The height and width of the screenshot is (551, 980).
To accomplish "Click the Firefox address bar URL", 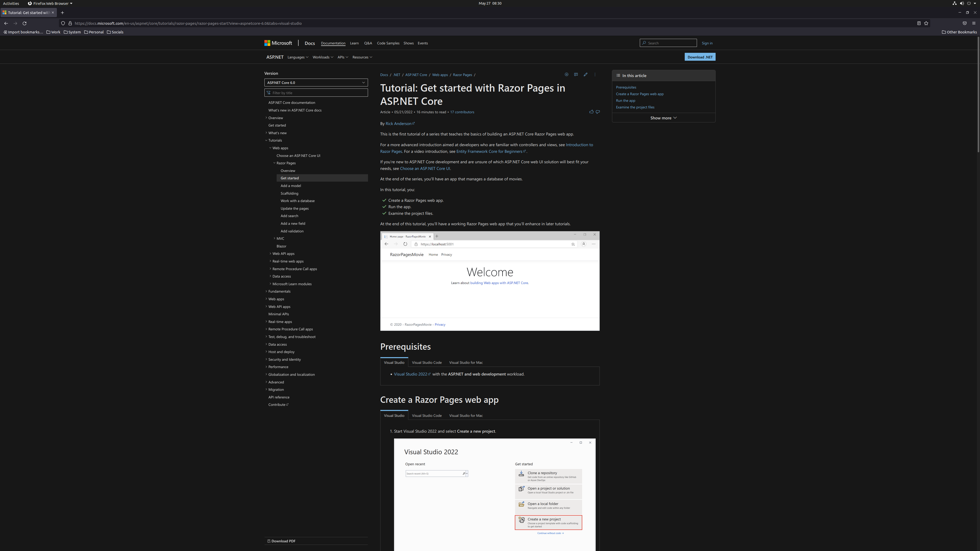I will point(188,23).
